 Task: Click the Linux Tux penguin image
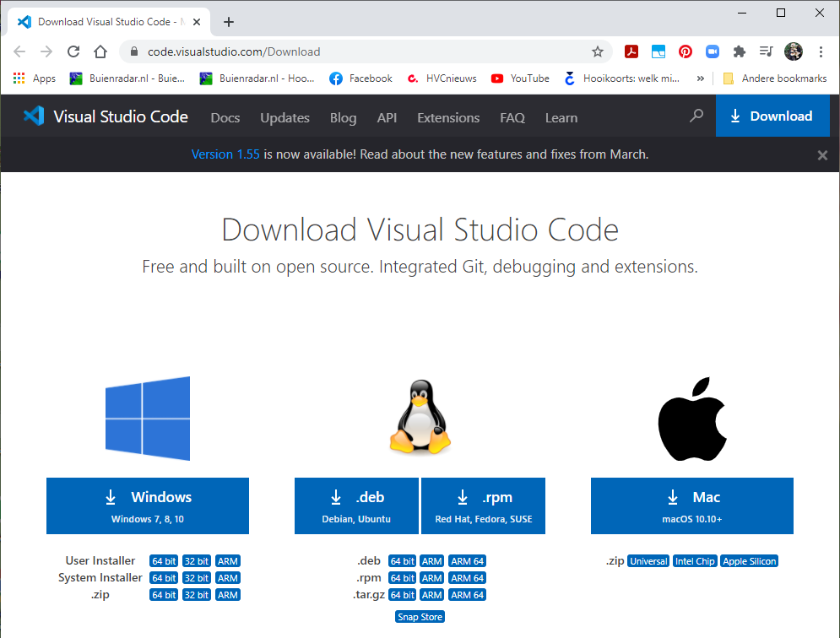coord(420,417)
